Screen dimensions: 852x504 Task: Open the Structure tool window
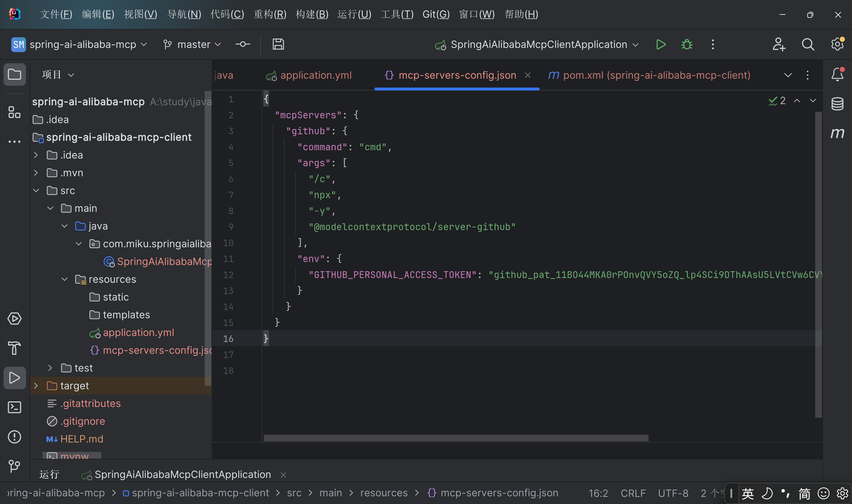pos(14,112)
